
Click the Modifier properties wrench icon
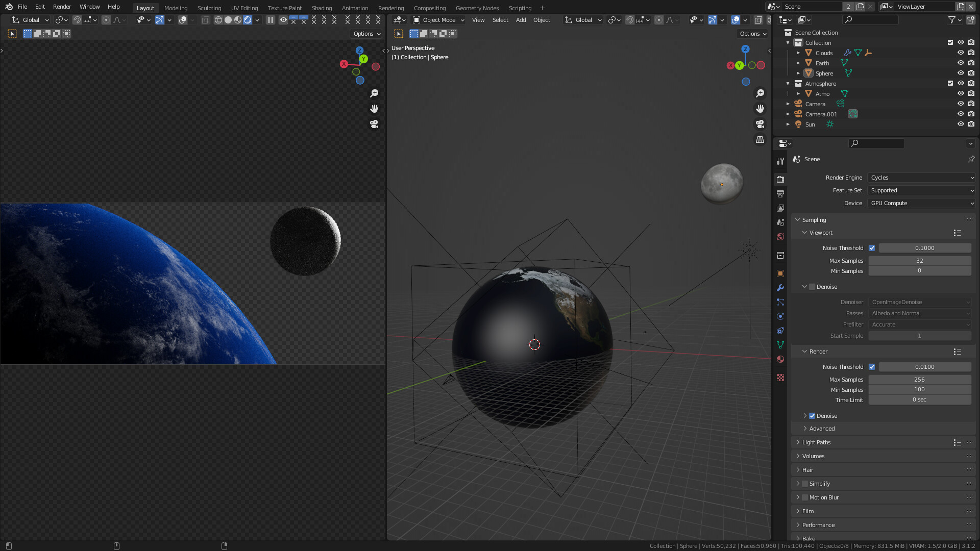pyautogui.click(x=780, y=288)
